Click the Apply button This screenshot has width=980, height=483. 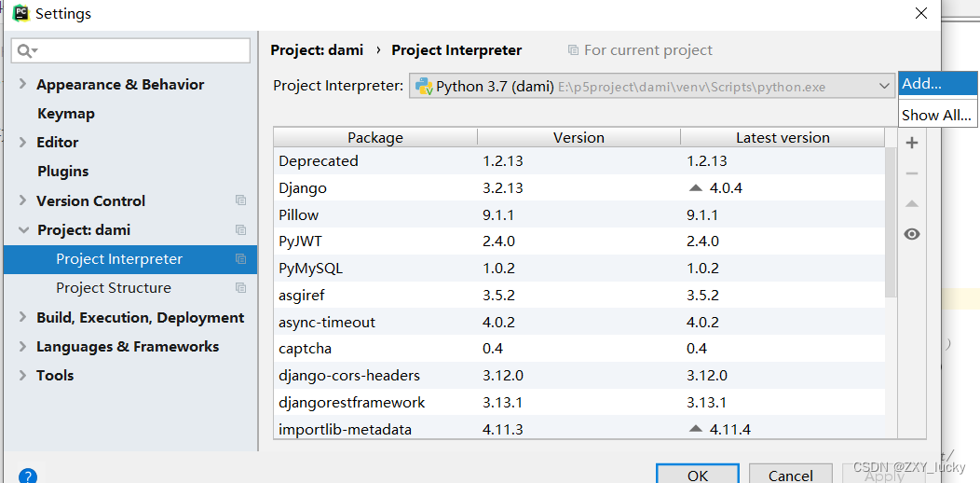click(x=883, y=475)
